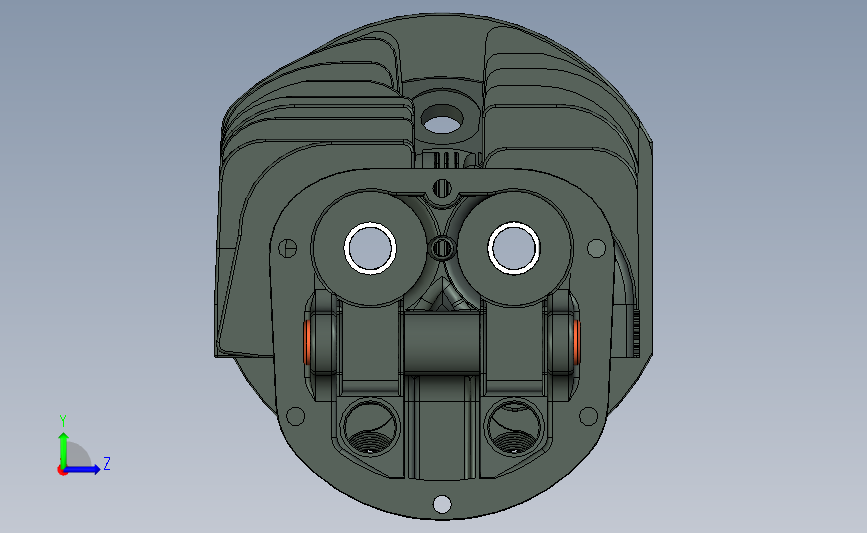Select the horizontal cylinder between the rocker arms
The height and width of the screenshot is (533, 867).
[x=441, y=341]
